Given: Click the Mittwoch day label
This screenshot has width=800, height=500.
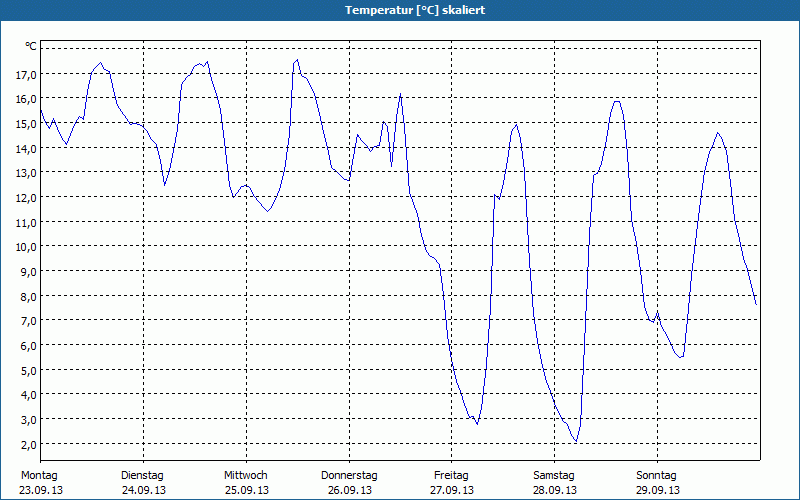Looking at the screenshot, I should click(x=245, y=476).
